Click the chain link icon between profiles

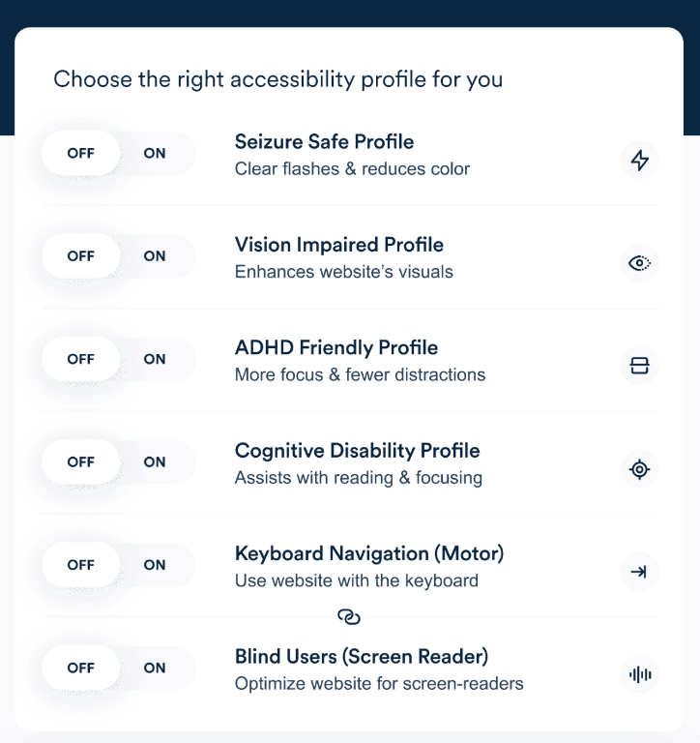click(349, 616)
